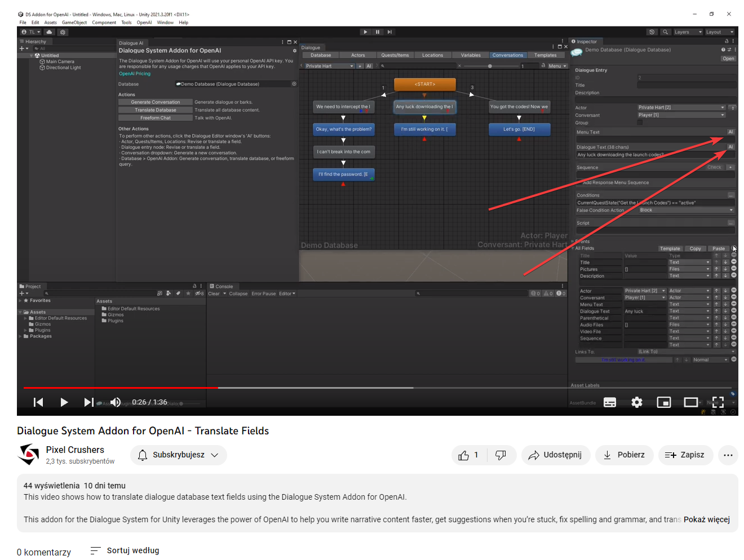Toggle Error Pause in the Console
The image size is (744, 560).
[x=263, y=294]
